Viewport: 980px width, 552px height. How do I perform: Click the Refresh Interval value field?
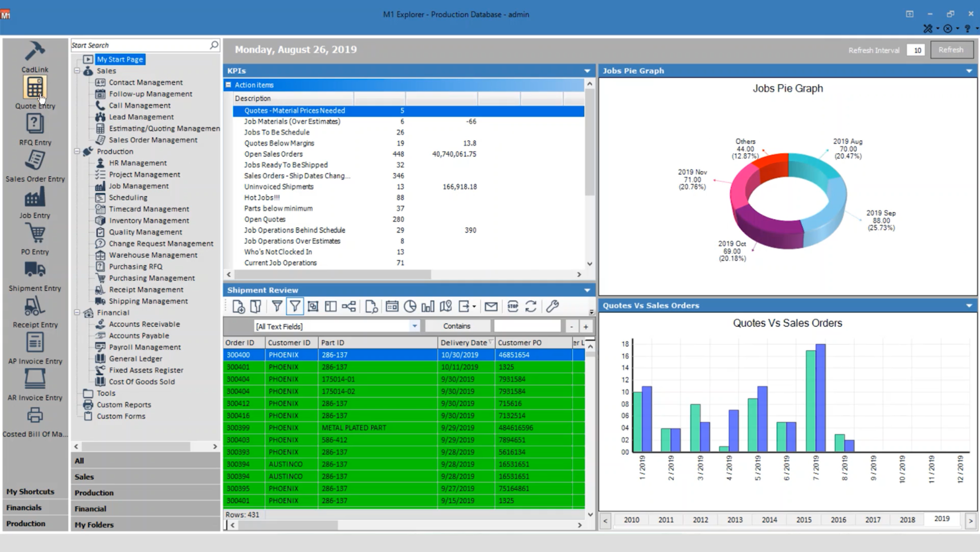tap(916, 50)
